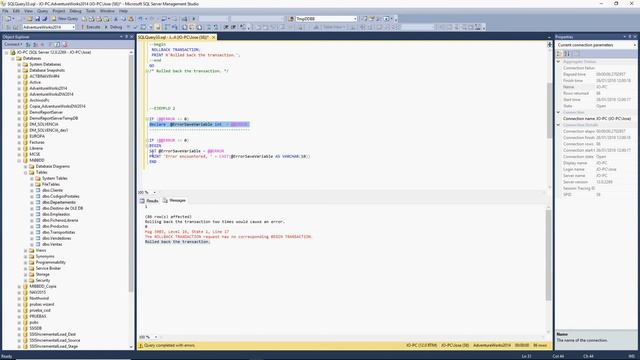Click the Object Explorer stop icon
This screenshot has width=640, height=360.
pos(42,44)
